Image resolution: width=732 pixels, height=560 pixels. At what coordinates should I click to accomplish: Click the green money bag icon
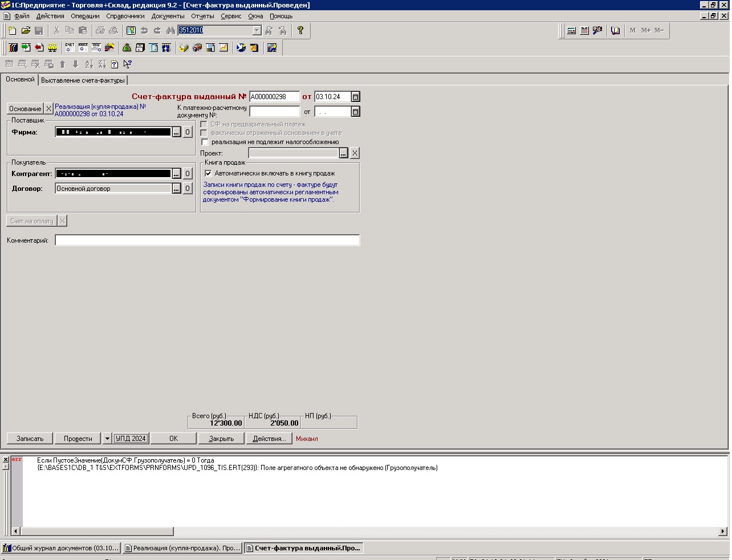click(127, 48)
